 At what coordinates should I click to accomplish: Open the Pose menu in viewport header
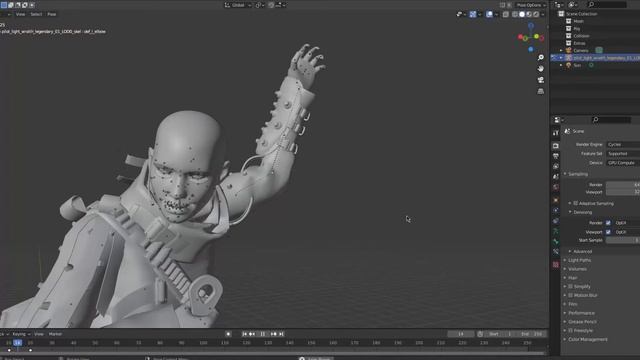[51, 14]
